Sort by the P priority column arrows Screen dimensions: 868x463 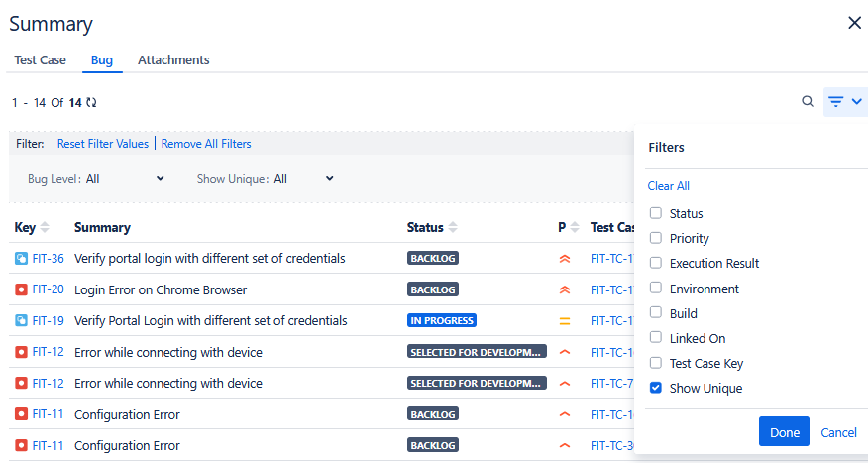(573, 228)
